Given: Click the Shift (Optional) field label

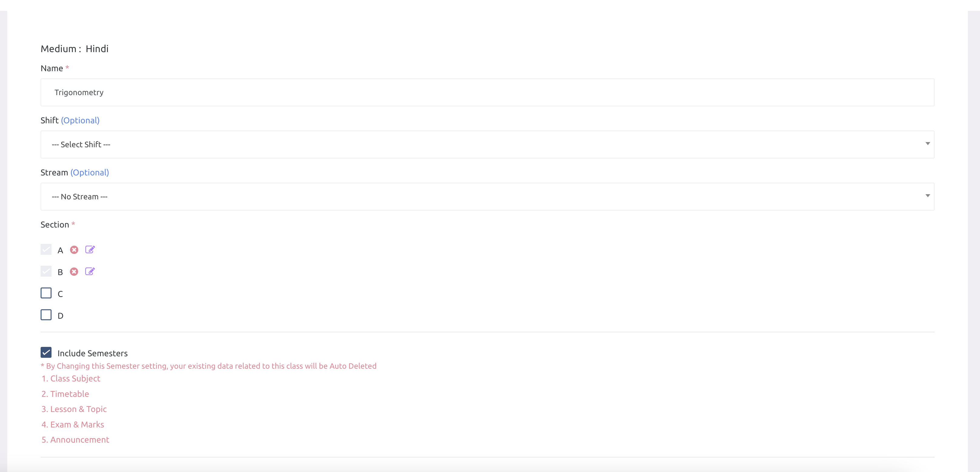Looking at the screenshot, I should 70,121.
